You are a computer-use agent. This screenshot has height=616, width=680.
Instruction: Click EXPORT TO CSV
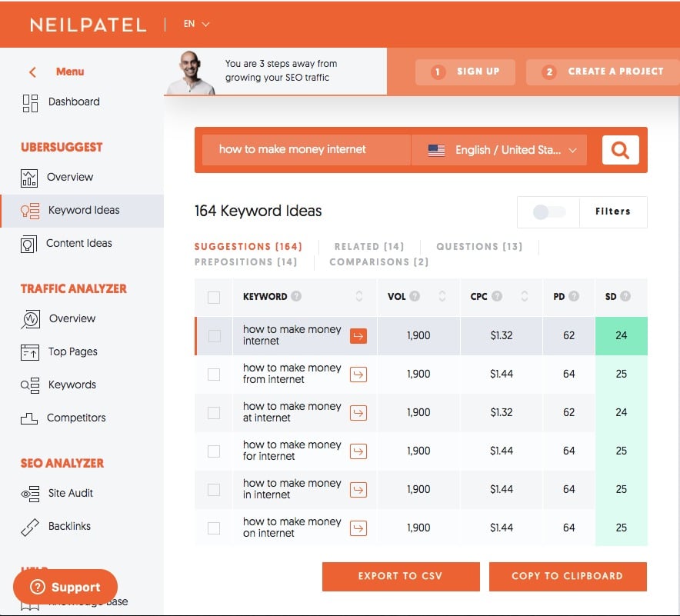point(401,577)
